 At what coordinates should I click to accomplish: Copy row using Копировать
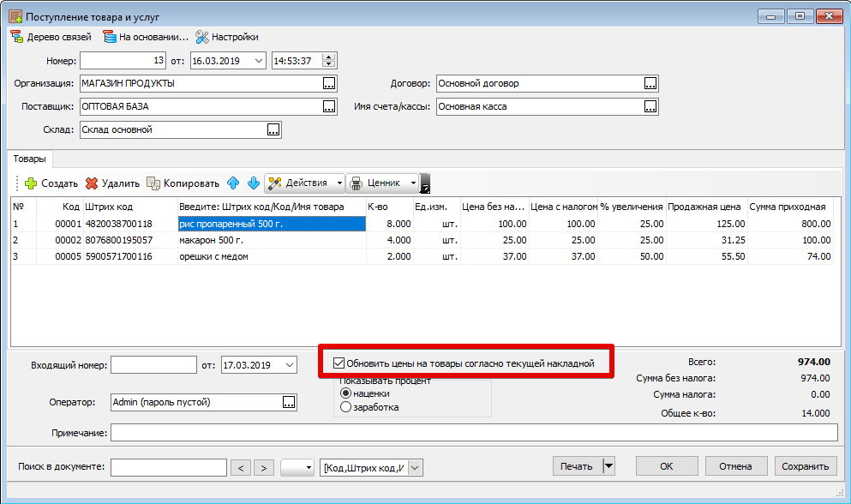[183, 183]
